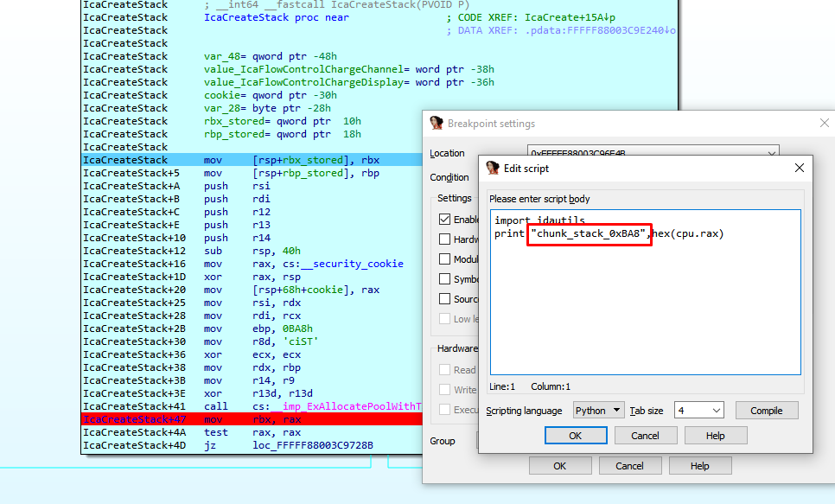Open the Location address dropdown
This screenshot has width=835, height=504.
771,154
